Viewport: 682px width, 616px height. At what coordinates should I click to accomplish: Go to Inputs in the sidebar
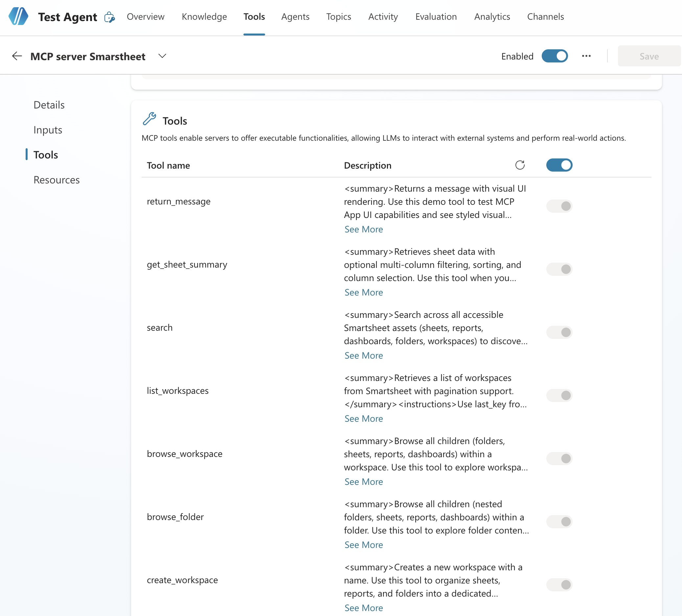pyautogui.click(x=48, y=130)
